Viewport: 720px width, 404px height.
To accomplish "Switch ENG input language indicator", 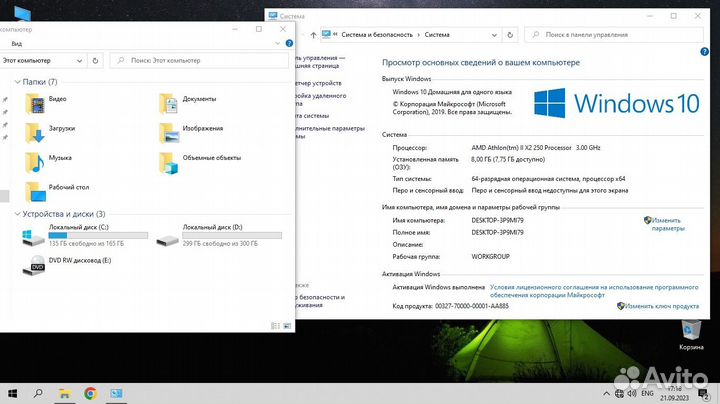I will (x=647, y=393).
